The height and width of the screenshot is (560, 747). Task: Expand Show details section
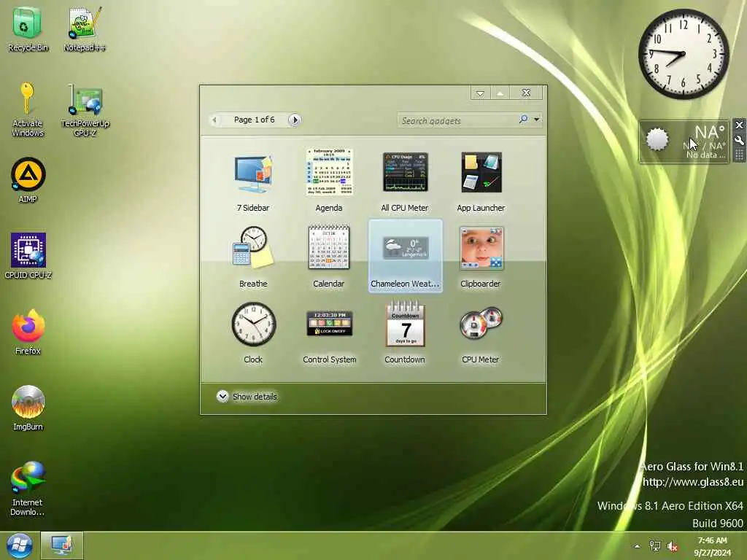[x=247, y=397]
